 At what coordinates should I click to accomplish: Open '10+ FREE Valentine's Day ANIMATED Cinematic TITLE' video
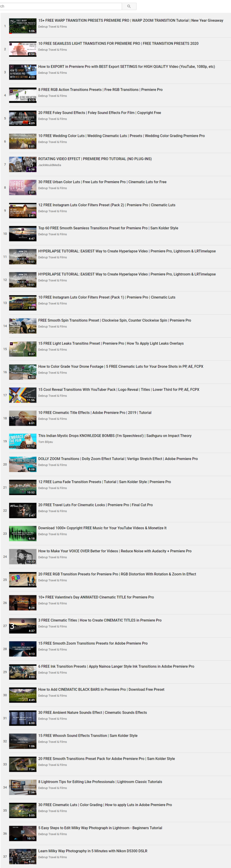click(96, 597)
